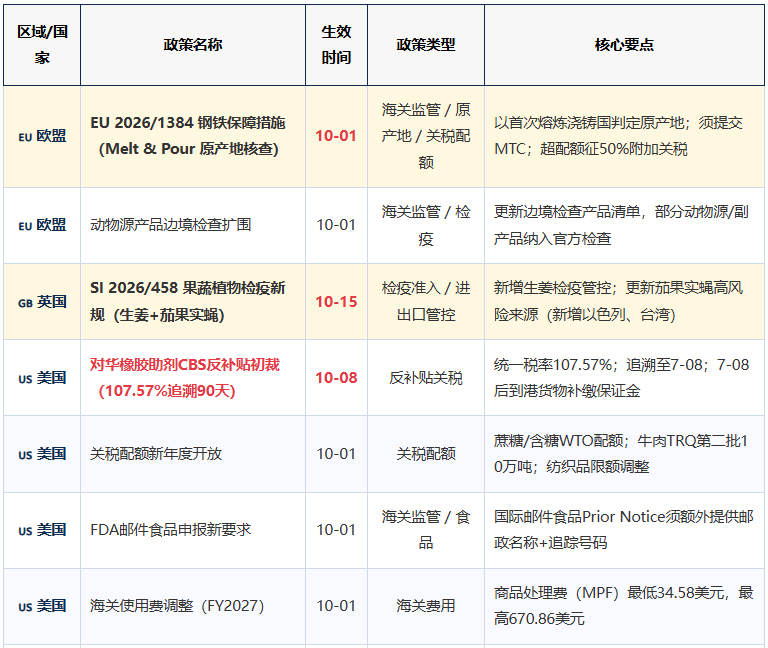768x648 pixels.
Task: Click the 10-01 date in the 动物源产品 row
Action: coord(336,225)
